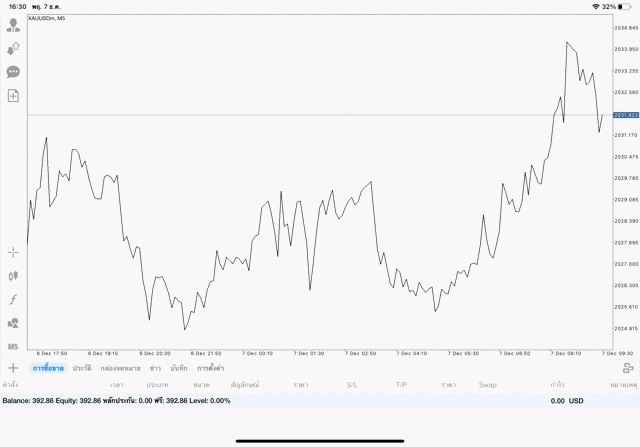Open the กล่องจดหมาย (Mailbox) tab
640x447 pixels.
click(x=120, y=368)
